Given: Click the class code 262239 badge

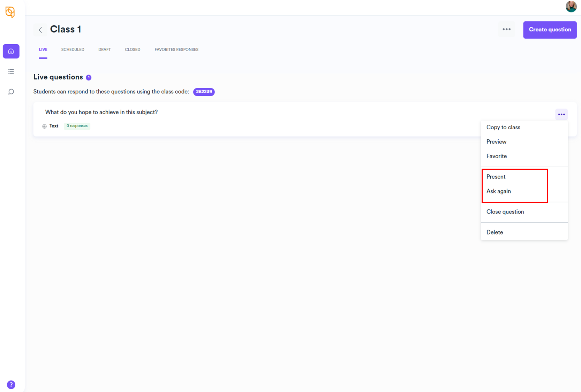Looking at the screenshot, I should point(204,92).
